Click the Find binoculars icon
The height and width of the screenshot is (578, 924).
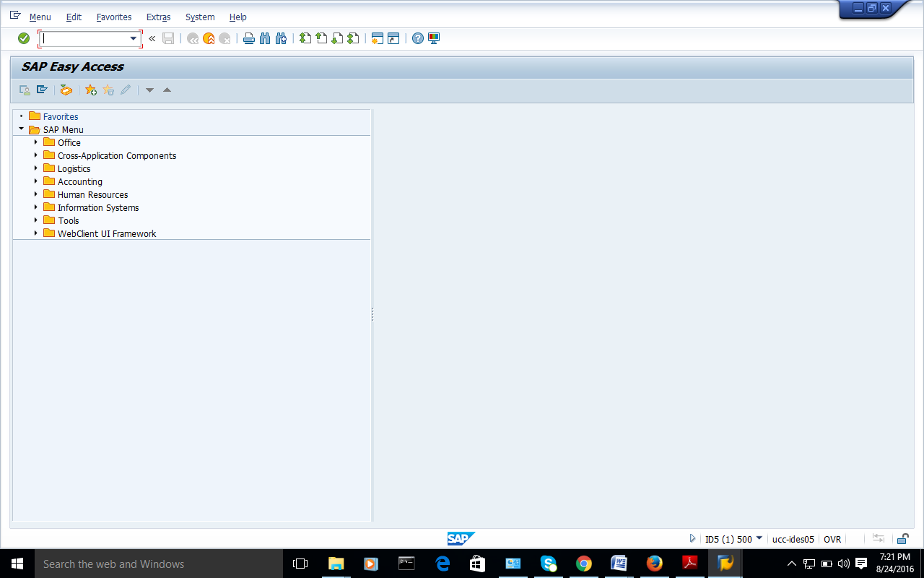tap(265, 38)
